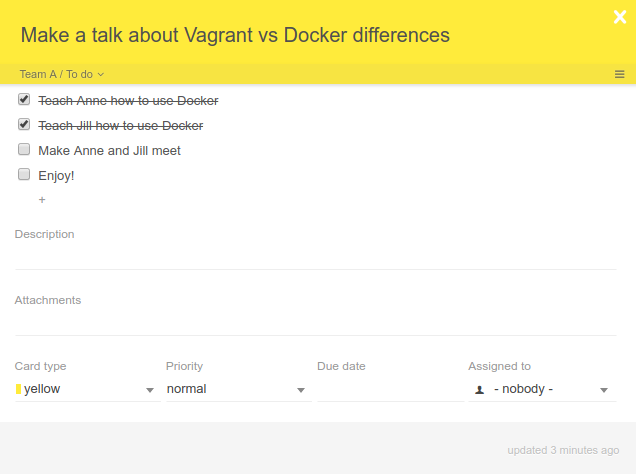Uncheck Teach Anne how to use Docker
Viewport: 636px width, 474px height.
click(x=24, y=100)
